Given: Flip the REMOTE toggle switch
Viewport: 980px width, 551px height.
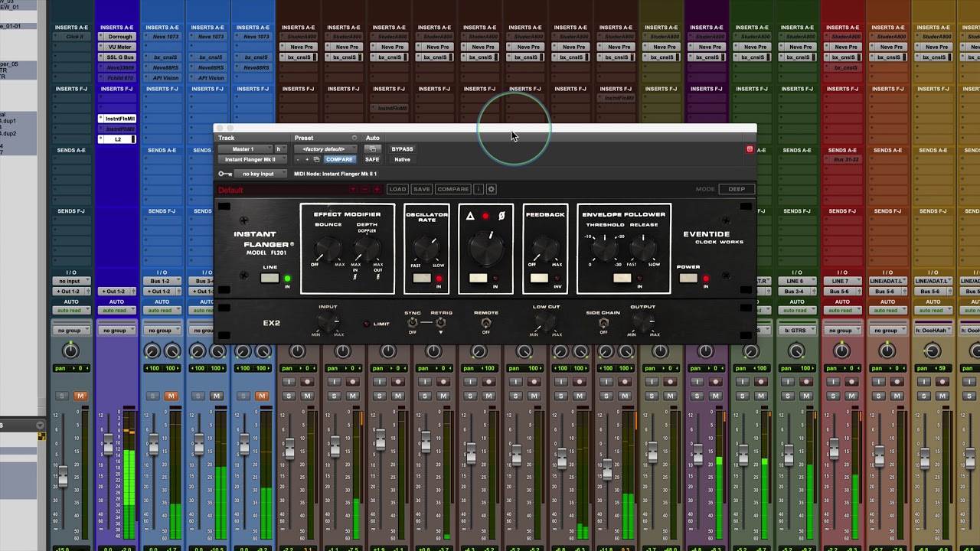Looking at the screenshot, I should coord(485,322).
